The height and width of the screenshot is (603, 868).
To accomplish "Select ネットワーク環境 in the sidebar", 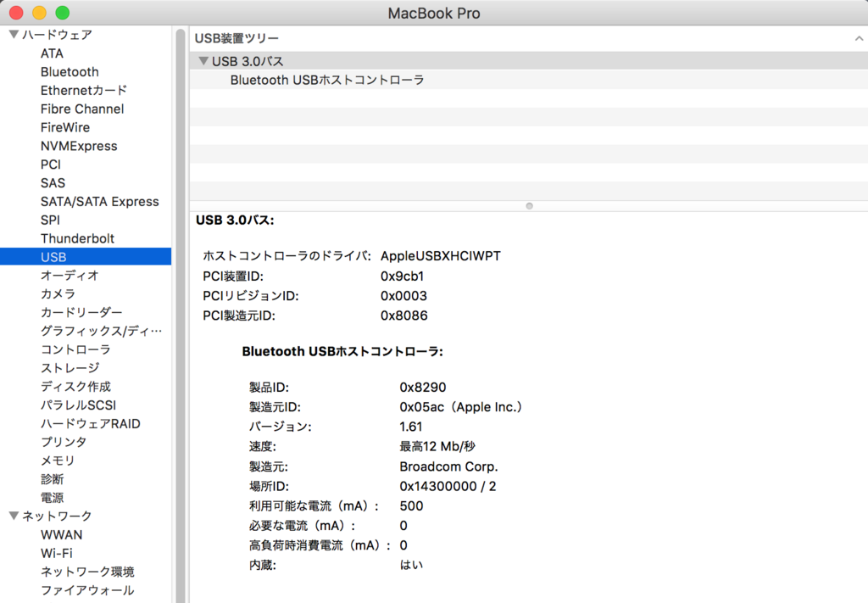I will tap(87, 572).
